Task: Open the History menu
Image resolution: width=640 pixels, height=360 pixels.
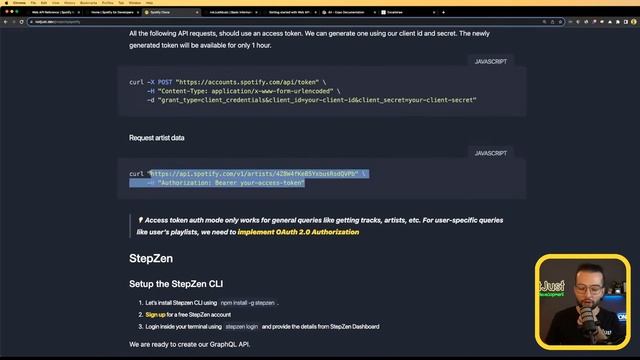Action: tap(70, 2)
